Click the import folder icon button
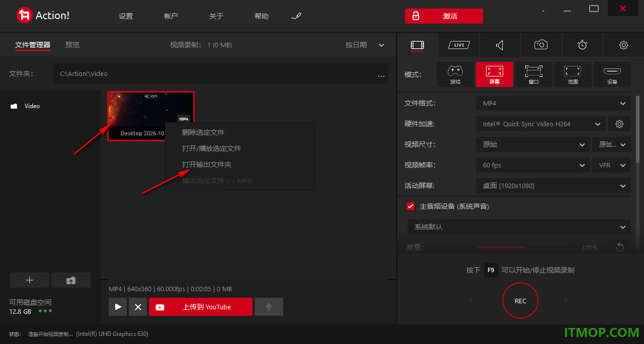Screen dimensions: 644x344 tap(71, 280)
